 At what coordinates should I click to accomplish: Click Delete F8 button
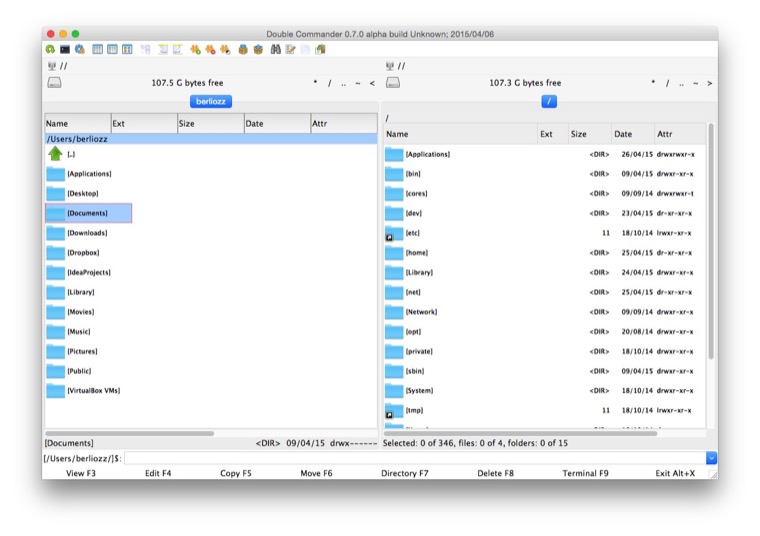(x=495, y=473)
